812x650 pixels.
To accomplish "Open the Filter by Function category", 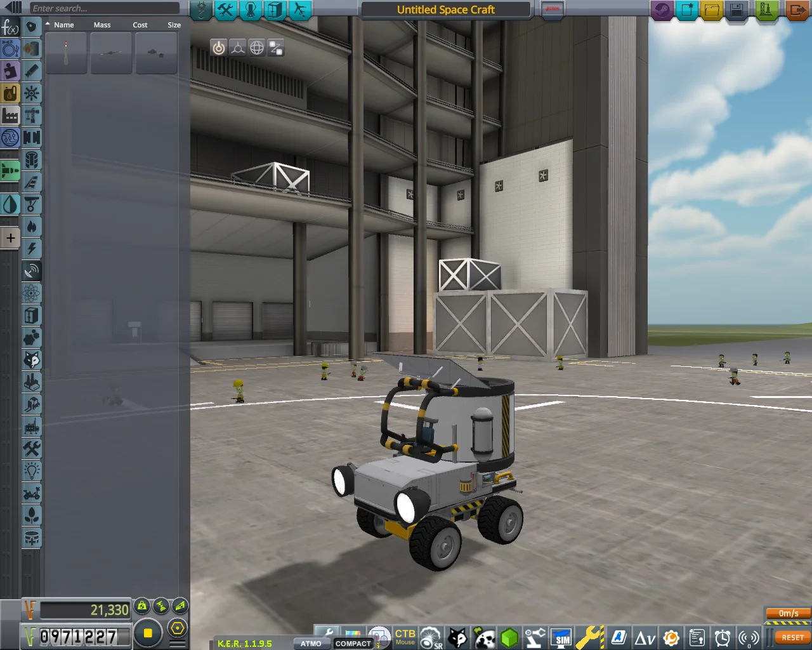I will (10, 27).
